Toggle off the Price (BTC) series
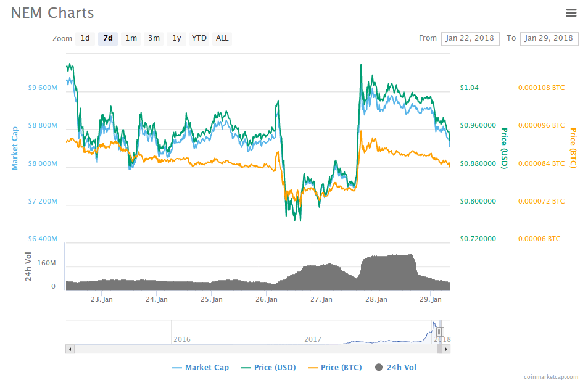The height and width of the screenshot is (380, 588). coord(334,367)
